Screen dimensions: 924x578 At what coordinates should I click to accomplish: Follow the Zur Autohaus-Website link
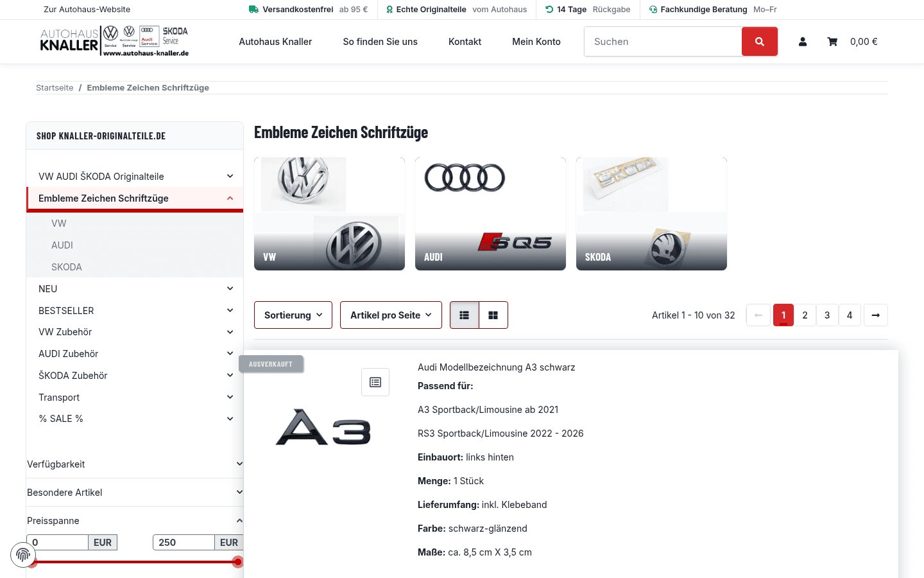(87, 10)
